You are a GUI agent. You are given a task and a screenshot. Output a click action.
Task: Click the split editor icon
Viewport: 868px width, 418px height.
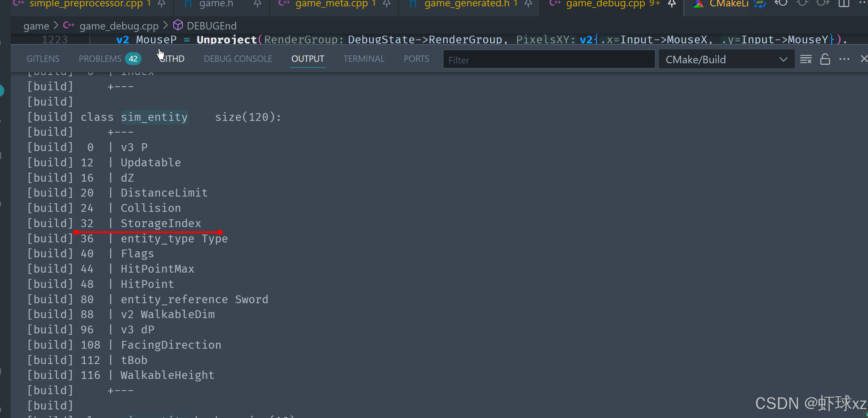pyautogui.click(x=843, y=4)
